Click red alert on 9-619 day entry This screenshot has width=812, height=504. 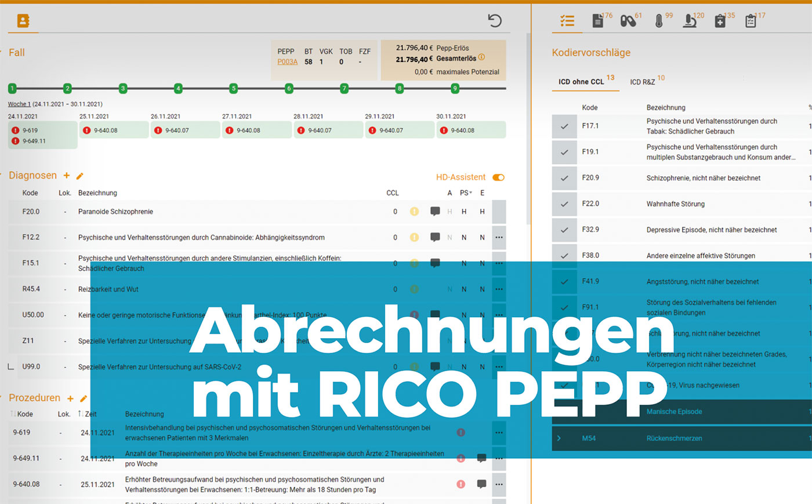(x=15, y=130)
